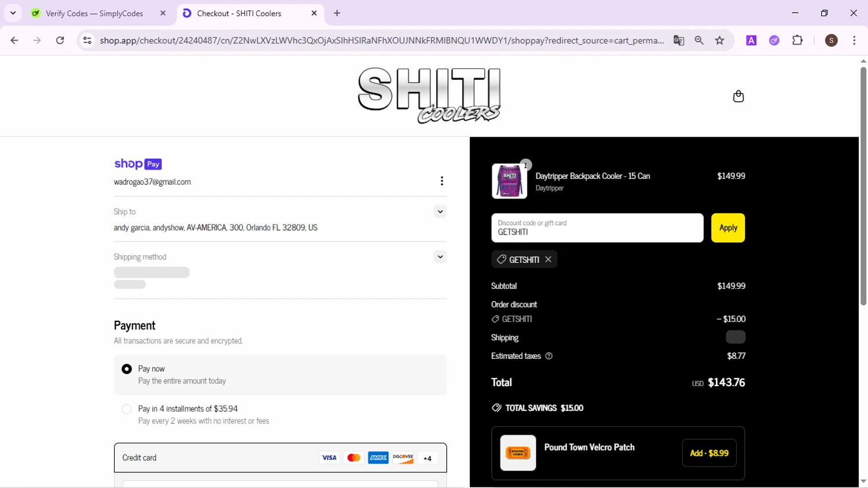Screen dimensions: 868x488
Task: View site information icon in address bar
Action: coord(87,41)
